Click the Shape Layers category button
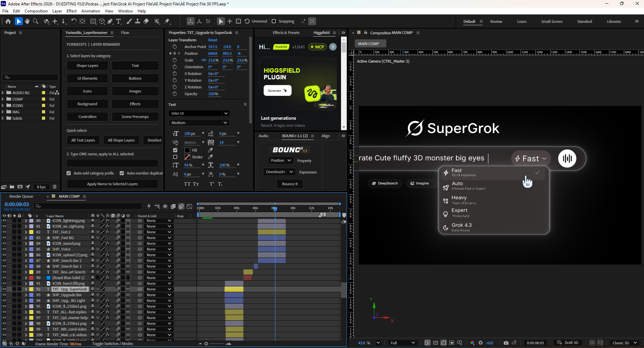The image size is (644, 348). click(87, 66)
